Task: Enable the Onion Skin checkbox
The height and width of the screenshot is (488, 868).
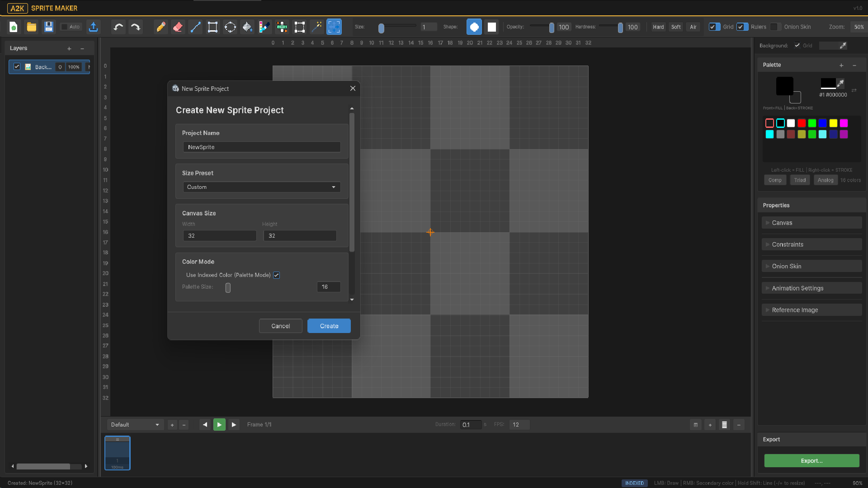Action: pyautogui.click(x=774, y=27)
